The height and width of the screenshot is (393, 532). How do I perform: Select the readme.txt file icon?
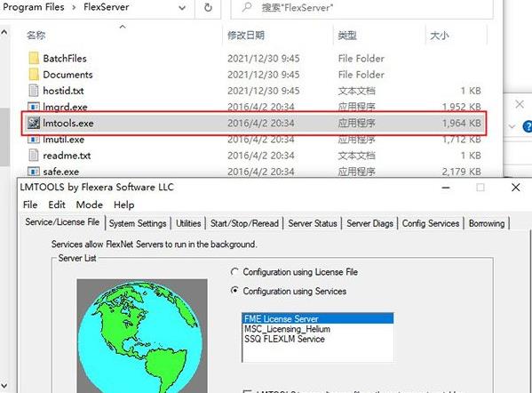pos(34,156)
